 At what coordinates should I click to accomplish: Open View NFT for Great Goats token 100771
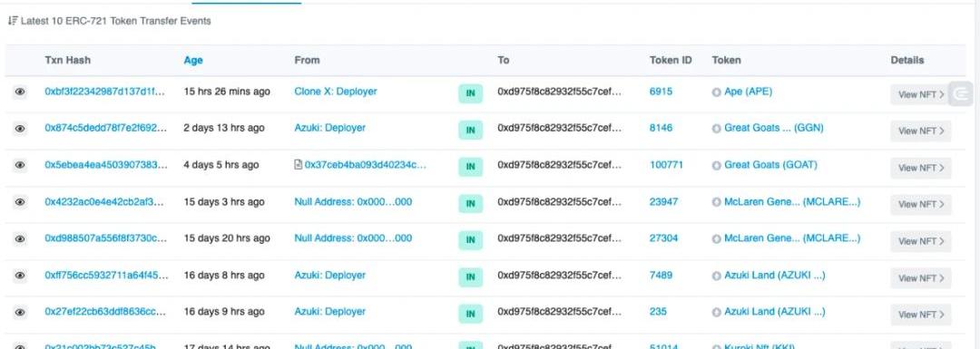tap(921, 168)
